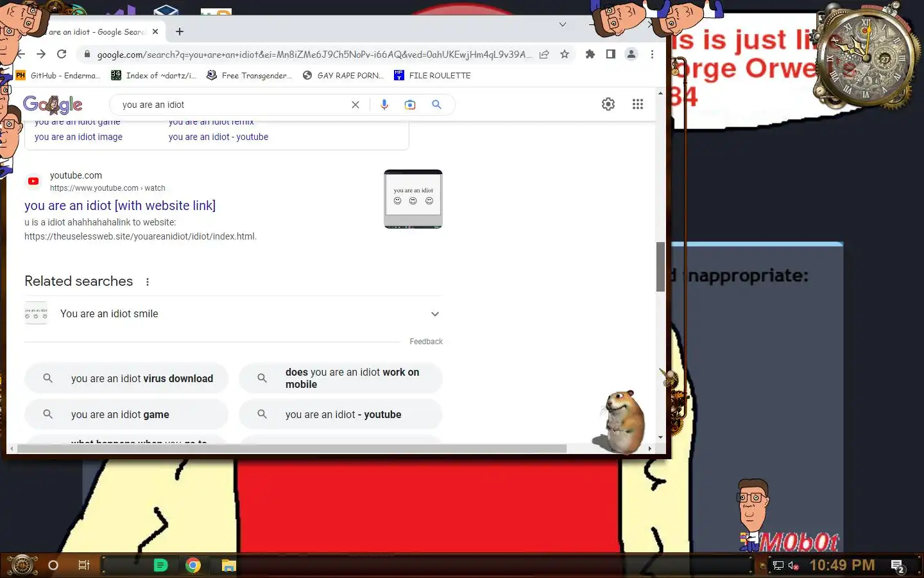924x578 pixels.
Task: Click the Feedback link
Action: click(426, 342)
